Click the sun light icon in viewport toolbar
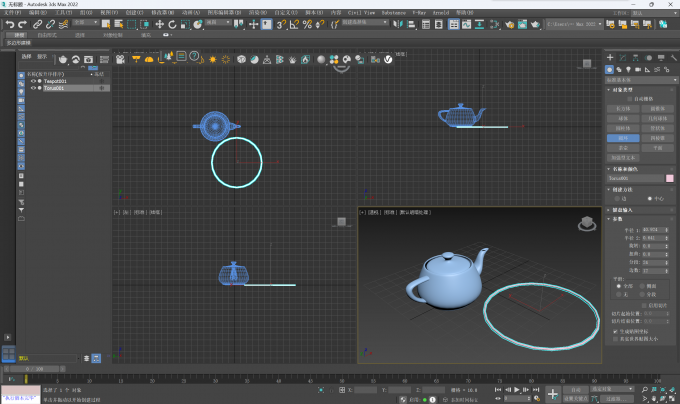Screen dimensions: 680x404 (x=212, y=59)
